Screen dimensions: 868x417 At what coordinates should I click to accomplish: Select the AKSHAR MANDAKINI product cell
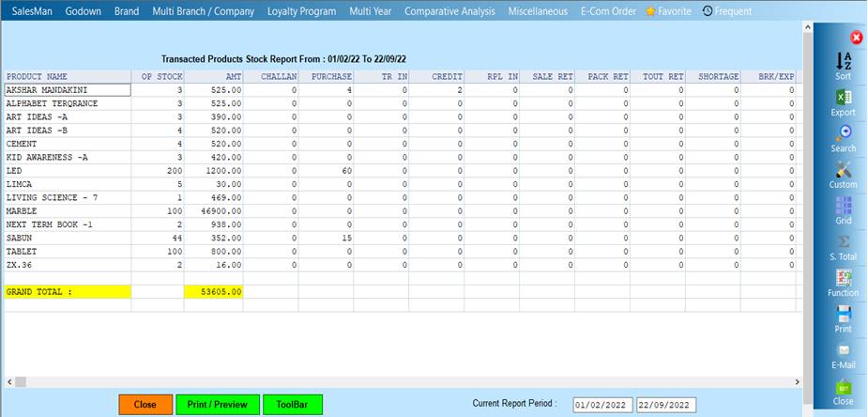66,90
